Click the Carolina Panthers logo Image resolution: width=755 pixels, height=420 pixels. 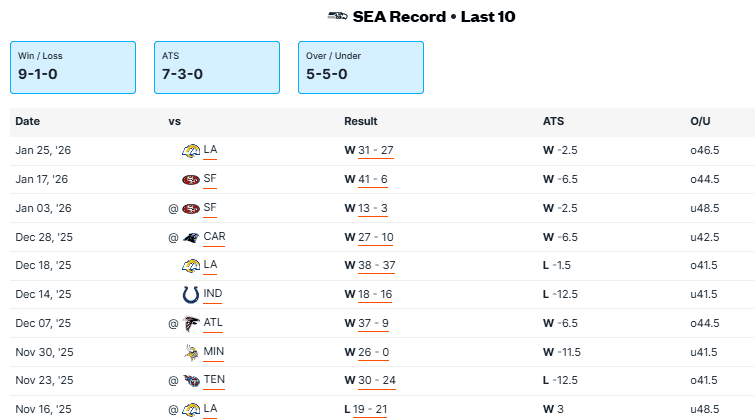click(190, 237)
